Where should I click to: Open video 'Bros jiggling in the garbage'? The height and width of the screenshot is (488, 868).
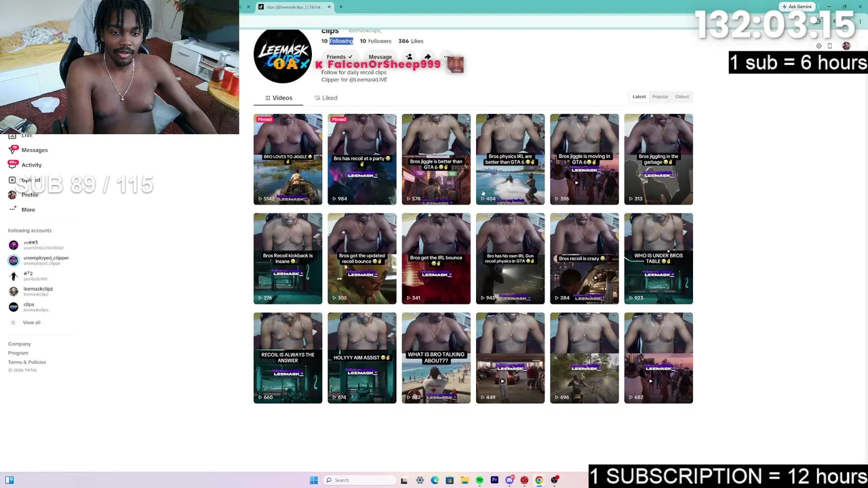[x=658, y=159]
